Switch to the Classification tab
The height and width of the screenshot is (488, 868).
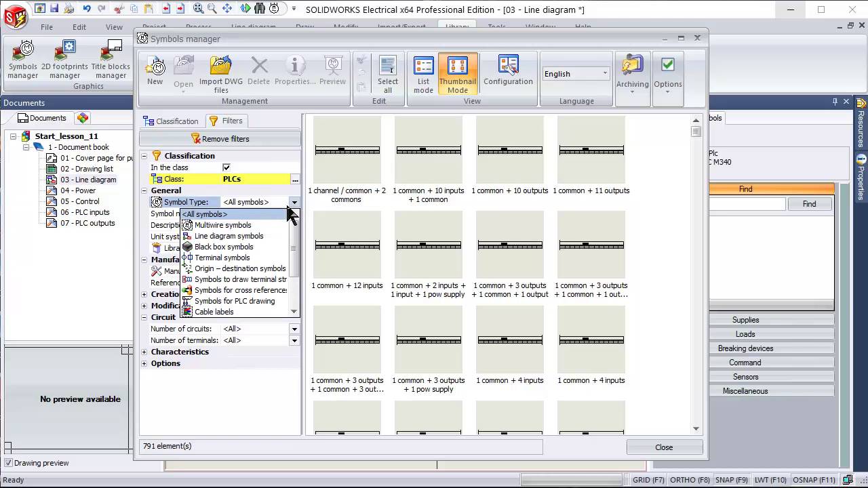point(171,121)
